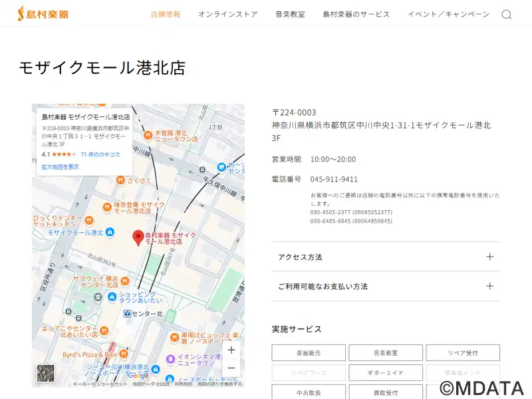Open the 店舗情報 menu item
The image size is (532, 399).
[166, 14]
